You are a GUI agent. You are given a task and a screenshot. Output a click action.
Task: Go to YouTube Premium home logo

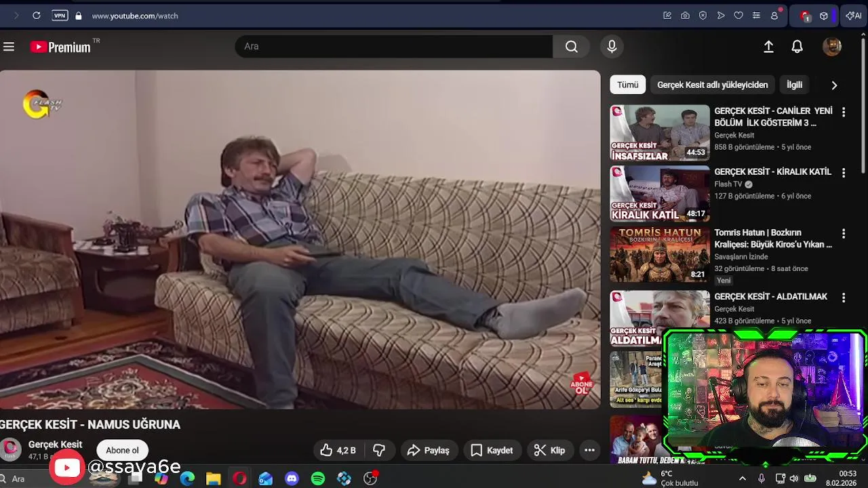[x=61, y=47]
